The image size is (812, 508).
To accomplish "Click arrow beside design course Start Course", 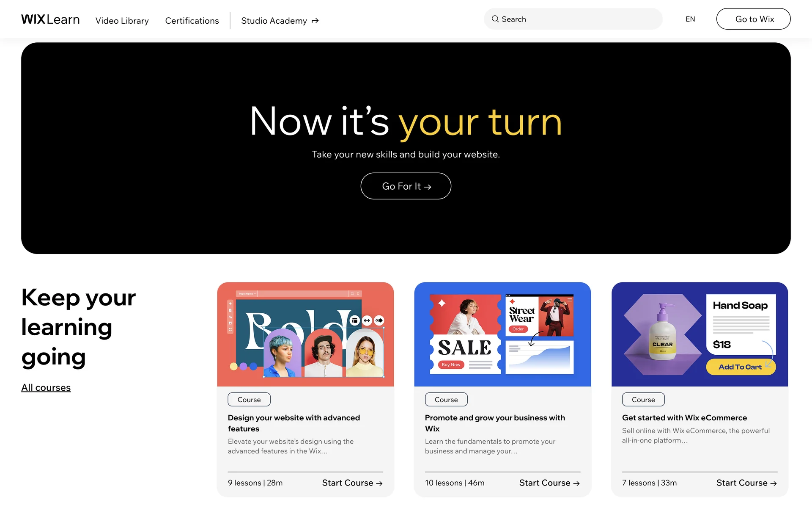I will pos(379,483).
